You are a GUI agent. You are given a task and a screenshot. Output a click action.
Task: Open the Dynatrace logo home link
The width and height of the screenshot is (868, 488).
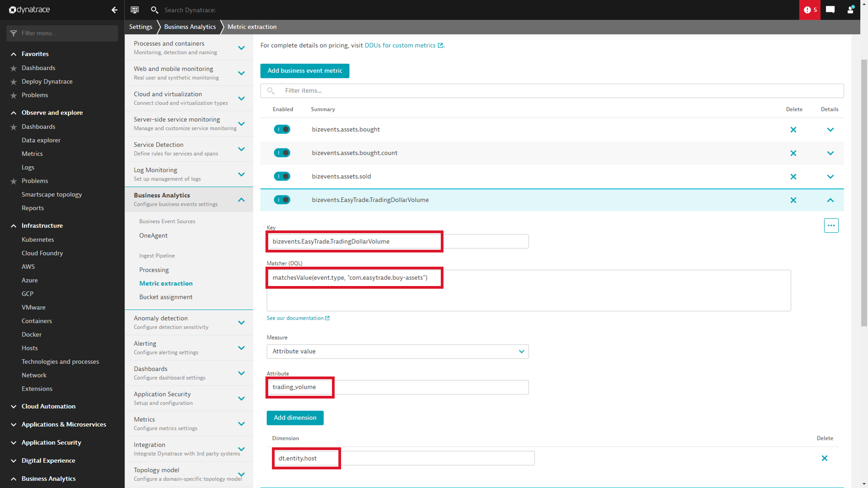click(x=29, y=10)
